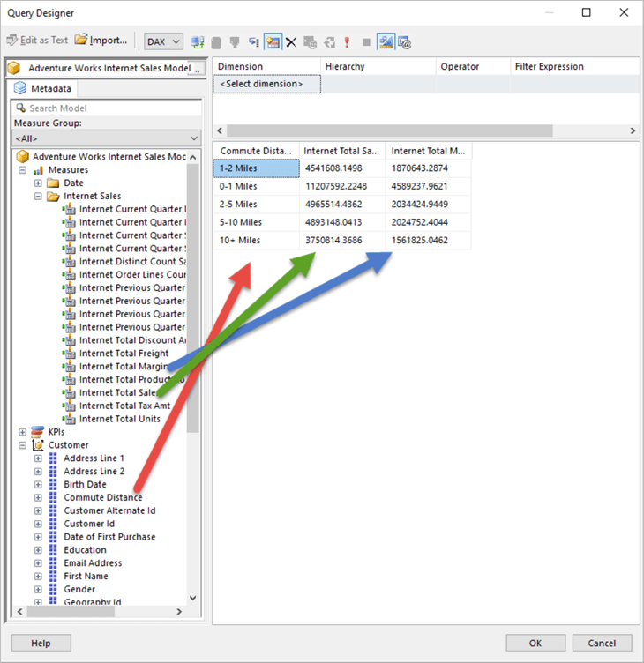Open the DAX command type dropdown
This screenshot has height=663, width=644.
coord(164,41)
